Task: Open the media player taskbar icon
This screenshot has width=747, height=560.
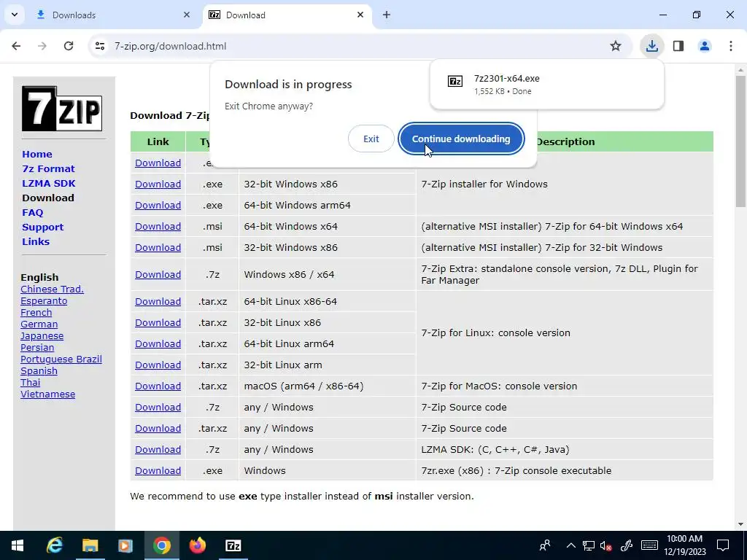Action: point(125,545)
